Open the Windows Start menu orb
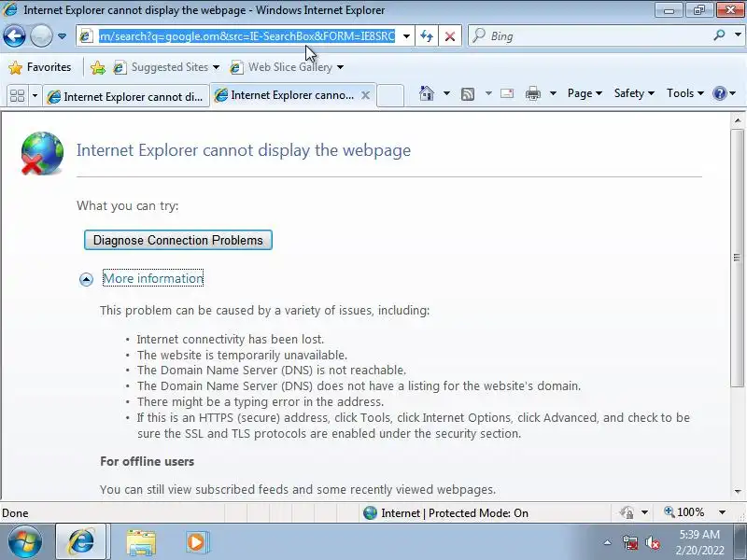747x560 pixels. coord(25,542)
